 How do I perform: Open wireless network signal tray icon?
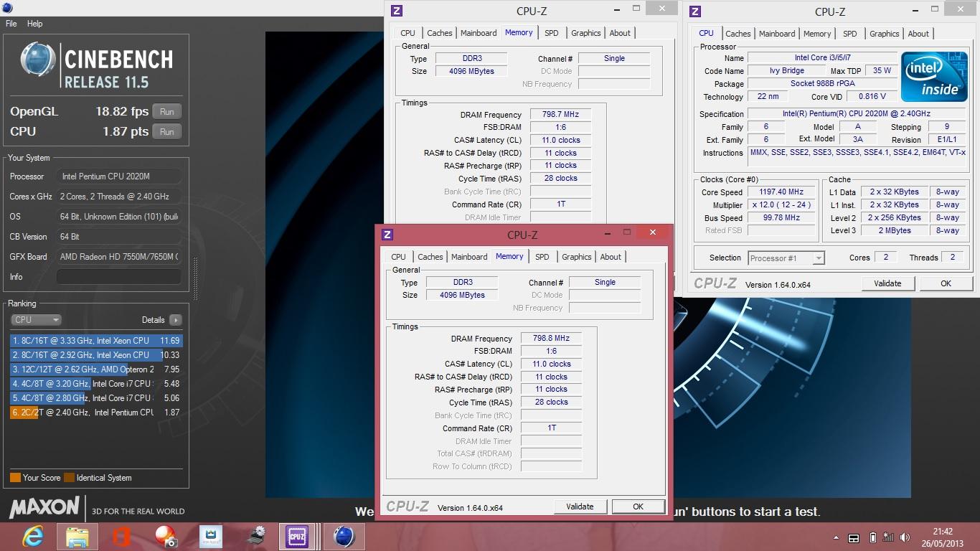(890, 537)
